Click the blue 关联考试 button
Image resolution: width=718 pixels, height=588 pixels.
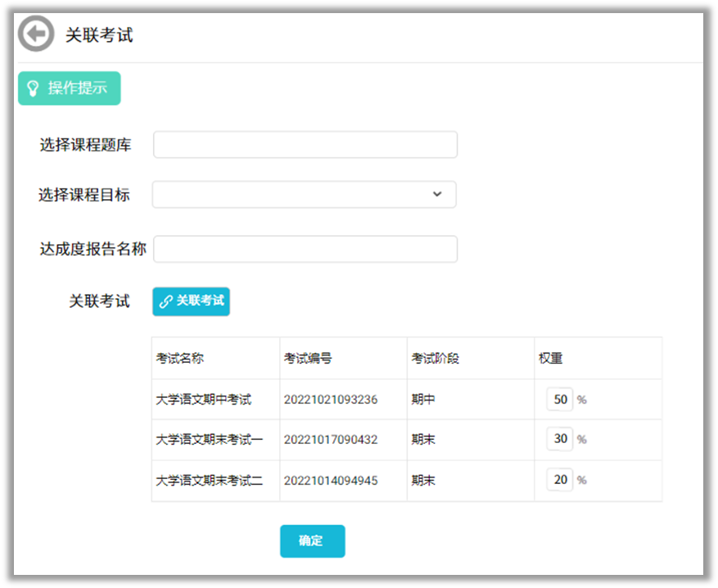point(192,301)
